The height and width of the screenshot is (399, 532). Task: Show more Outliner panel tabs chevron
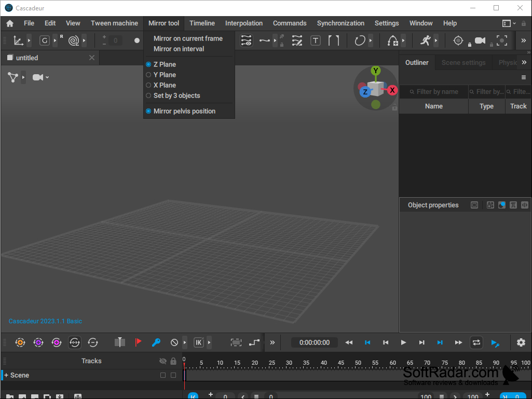(524, 62)
